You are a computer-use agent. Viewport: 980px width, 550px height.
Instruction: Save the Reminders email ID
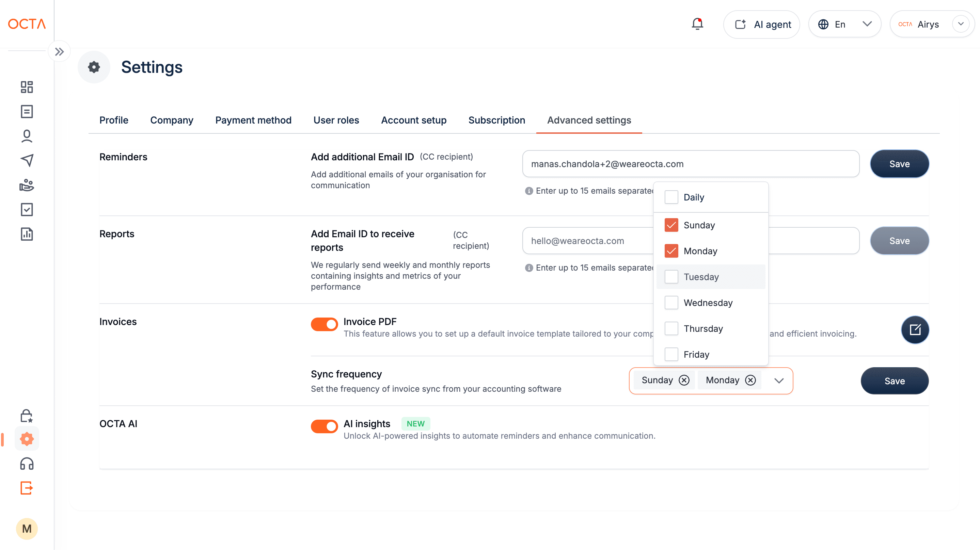(x=899, y=164)
